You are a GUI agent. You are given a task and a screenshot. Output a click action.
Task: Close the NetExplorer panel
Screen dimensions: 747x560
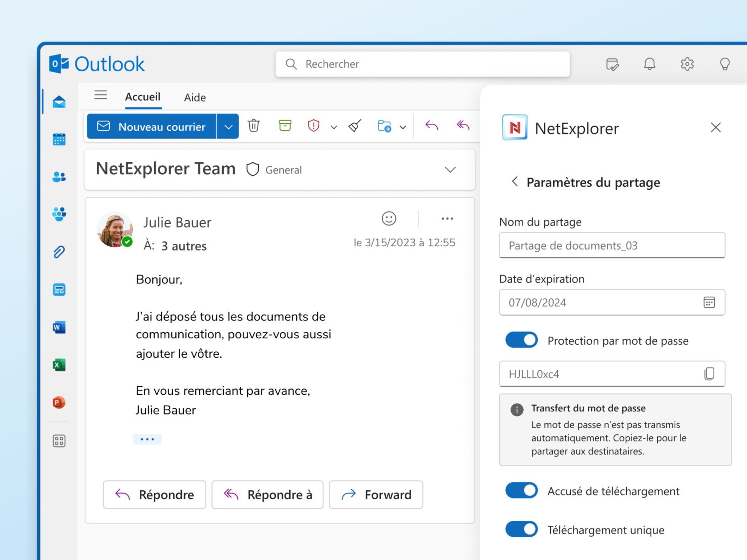(716, 128)
